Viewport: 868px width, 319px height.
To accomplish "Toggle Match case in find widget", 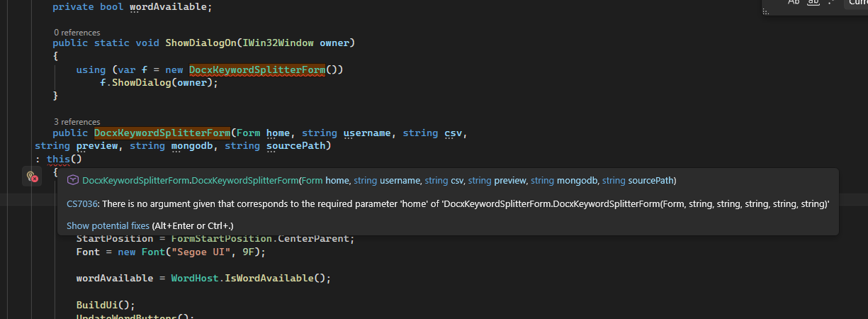I will tap(794, 3).
